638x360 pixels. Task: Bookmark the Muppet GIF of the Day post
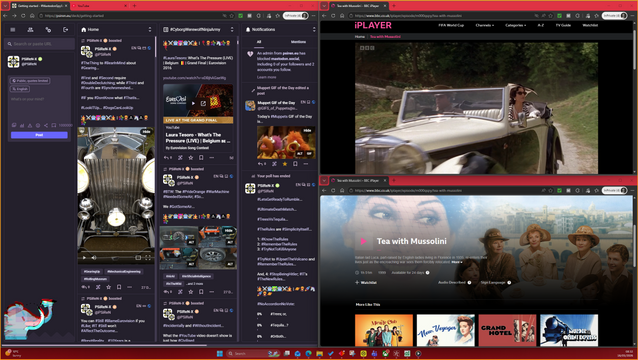(x=295, y=164)
